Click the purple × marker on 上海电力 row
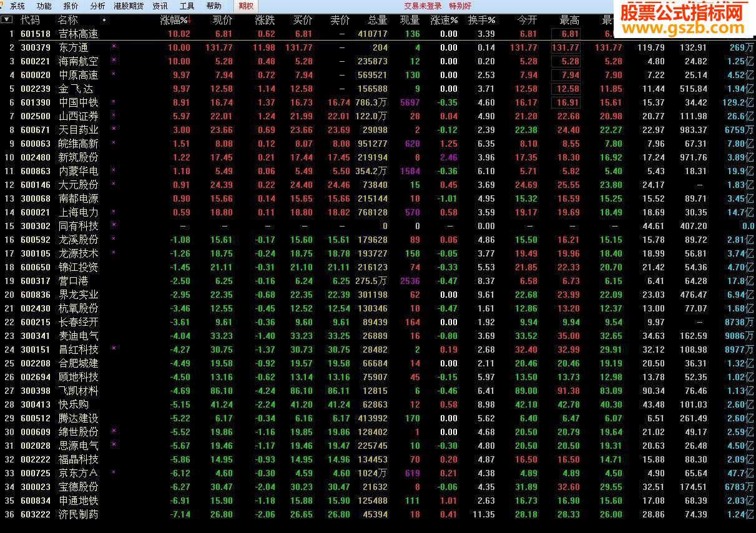The height and width of the screenshot is (533, 756). [114, 211]
